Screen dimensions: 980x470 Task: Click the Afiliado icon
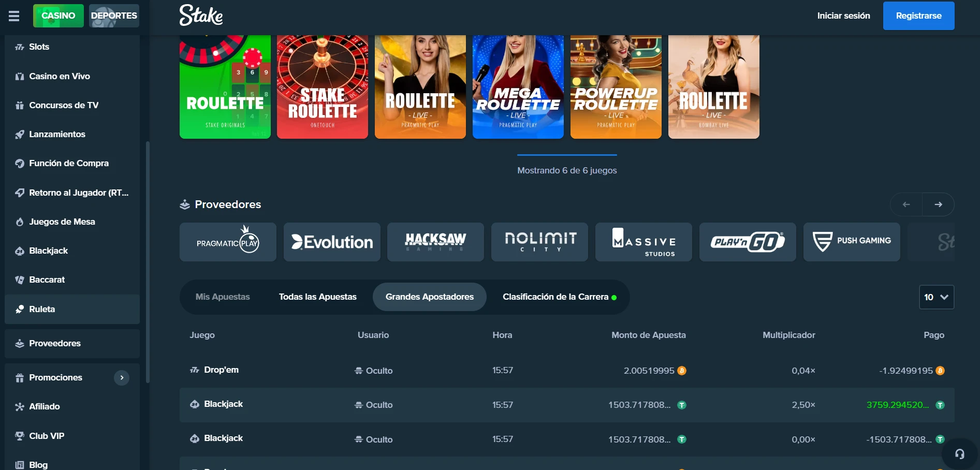[20, 407]
